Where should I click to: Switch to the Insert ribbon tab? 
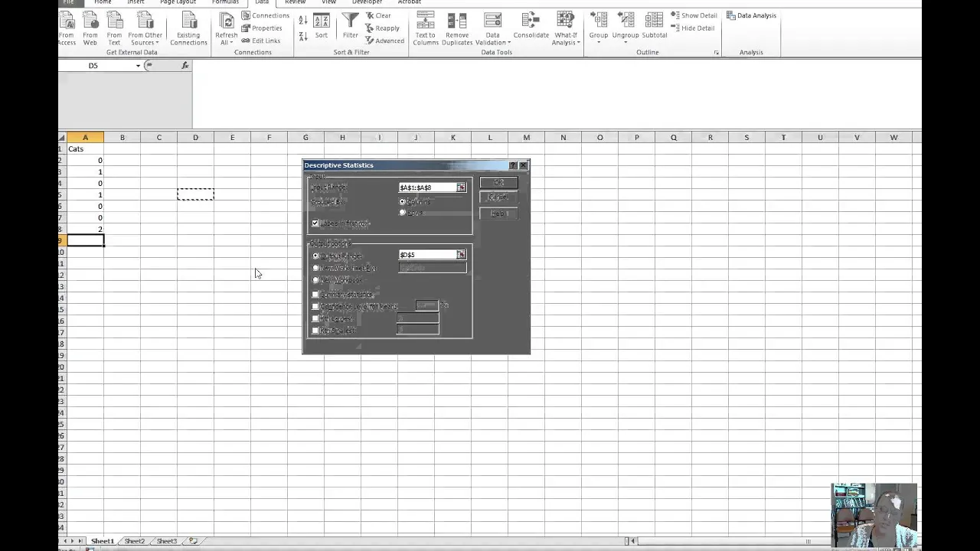(136, 2)
